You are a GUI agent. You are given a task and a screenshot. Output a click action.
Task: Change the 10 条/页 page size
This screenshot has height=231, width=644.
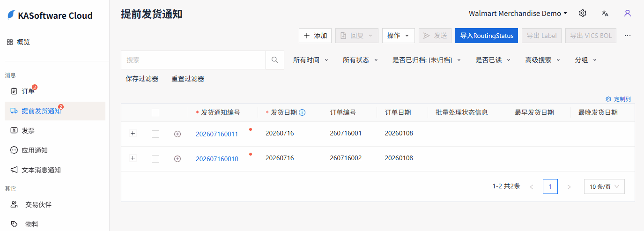[604, 186]
